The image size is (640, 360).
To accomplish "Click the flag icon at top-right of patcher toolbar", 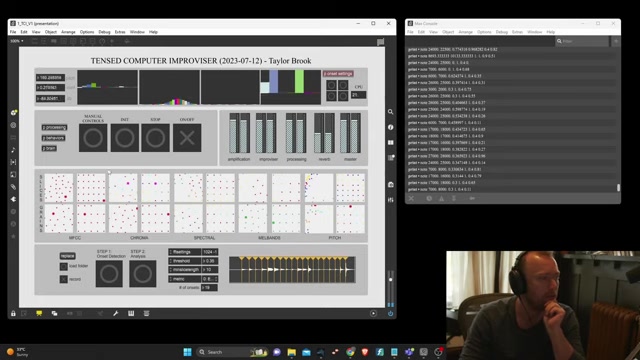I will (x=380, y=42).
